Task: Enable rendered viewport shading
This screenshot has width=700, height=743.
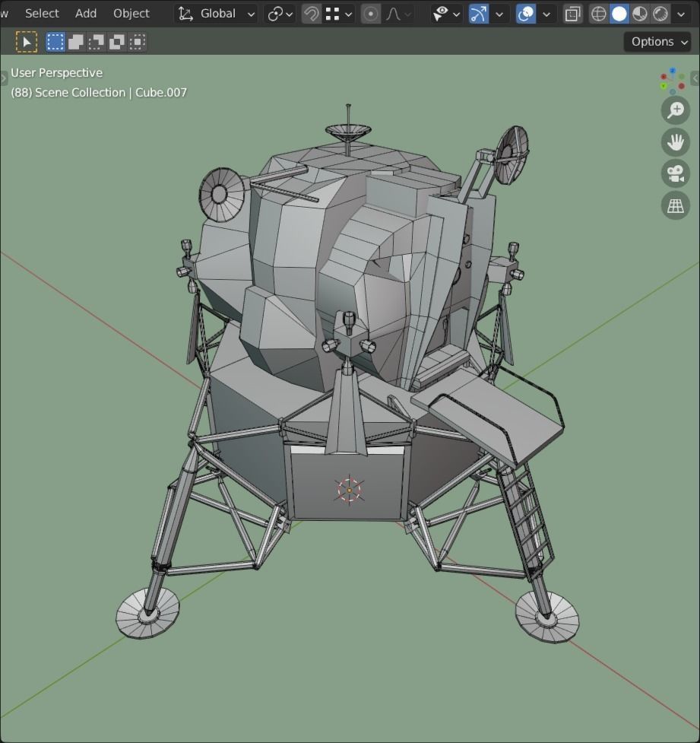Action: tap(660, 13)
